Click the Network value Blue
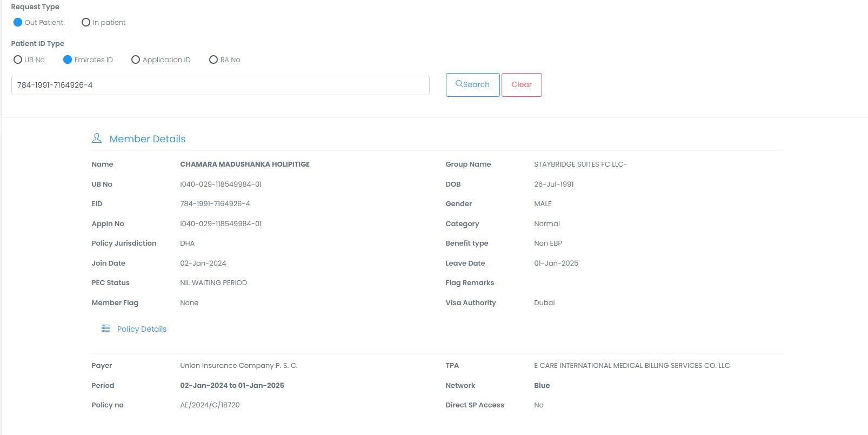The width and height of the screenshot is (868, 435). [x=542, y=385]
